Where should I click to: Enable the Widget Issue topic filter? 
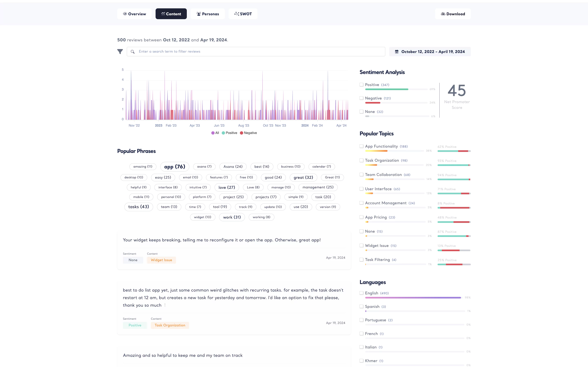362,246
